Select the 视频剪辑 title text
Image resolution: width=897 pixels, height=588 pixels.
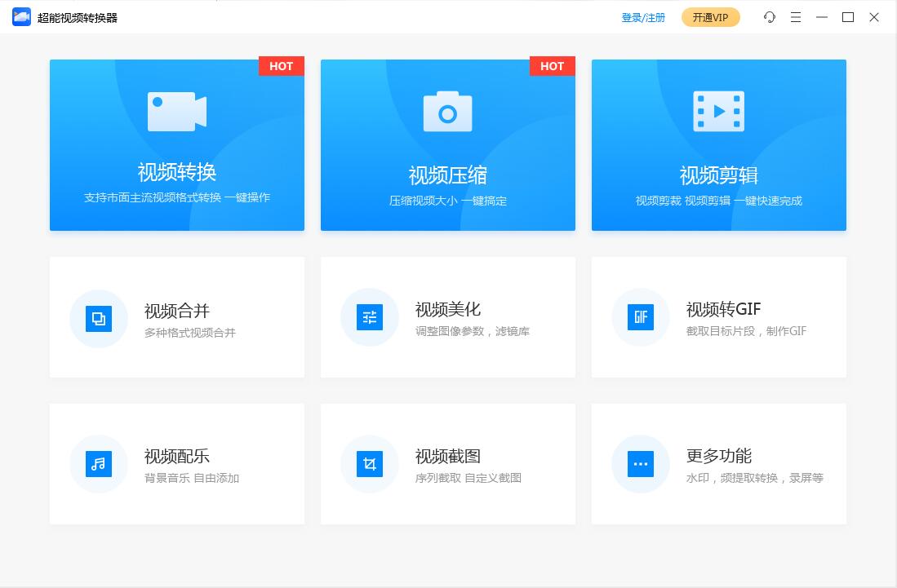[718, 175]
